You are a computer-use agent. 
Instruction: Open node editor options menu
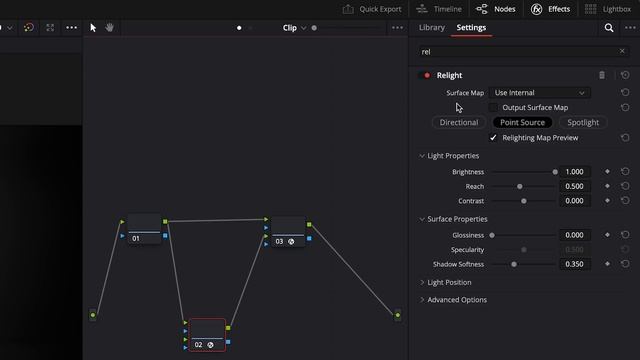397,28
